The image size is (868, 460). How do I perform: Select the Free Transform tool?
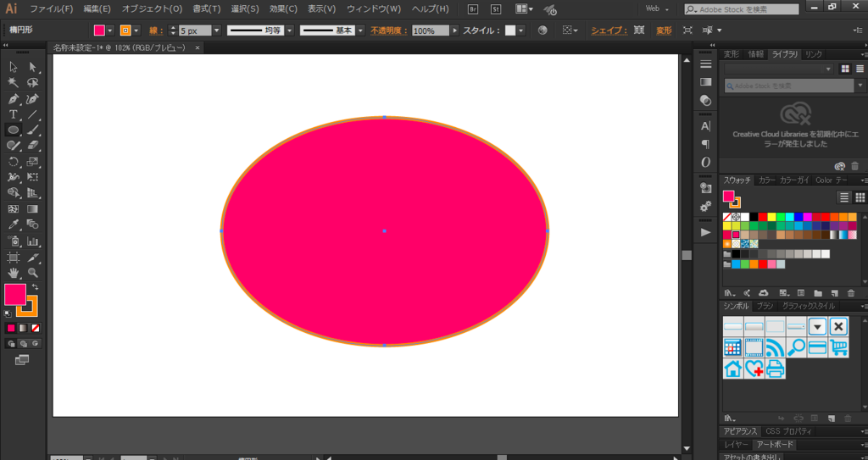click(x=33, y=177)
